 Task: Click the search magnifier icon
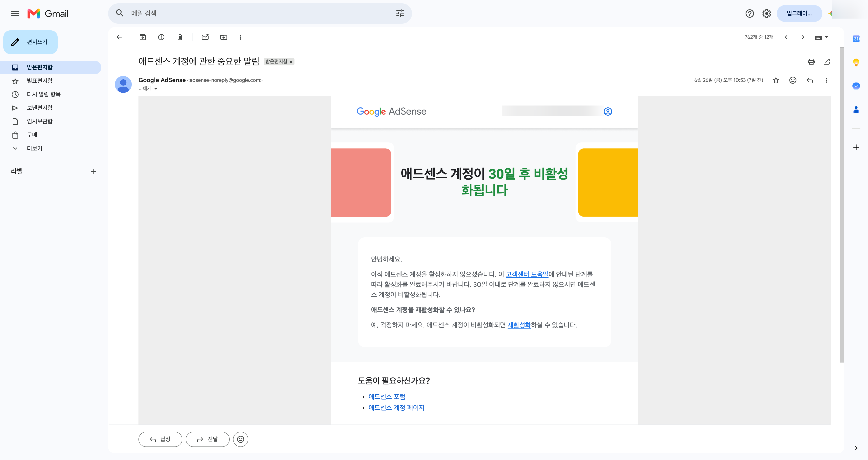click(x=120, y=13)
